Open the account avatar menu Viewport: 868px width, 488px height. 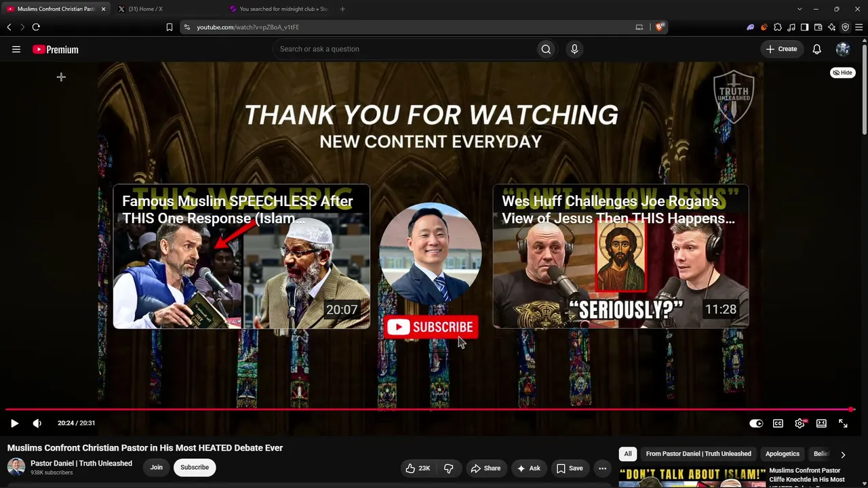click(843, 49)
